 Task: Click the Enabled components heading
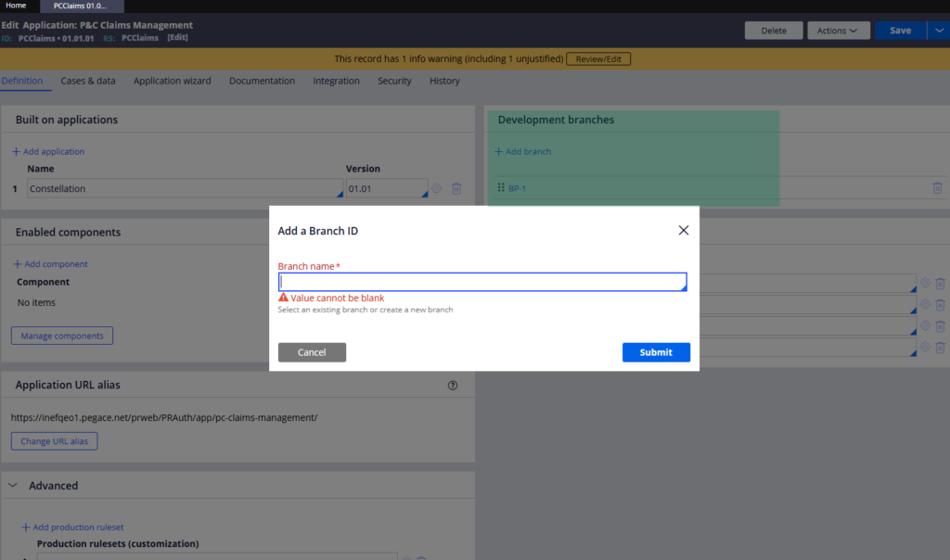point(68,233)
